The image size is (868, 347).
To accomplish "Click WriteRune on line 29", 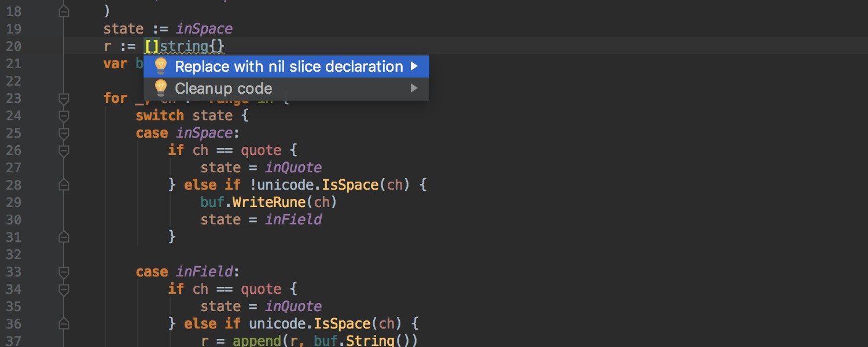I will click(269, 202).
